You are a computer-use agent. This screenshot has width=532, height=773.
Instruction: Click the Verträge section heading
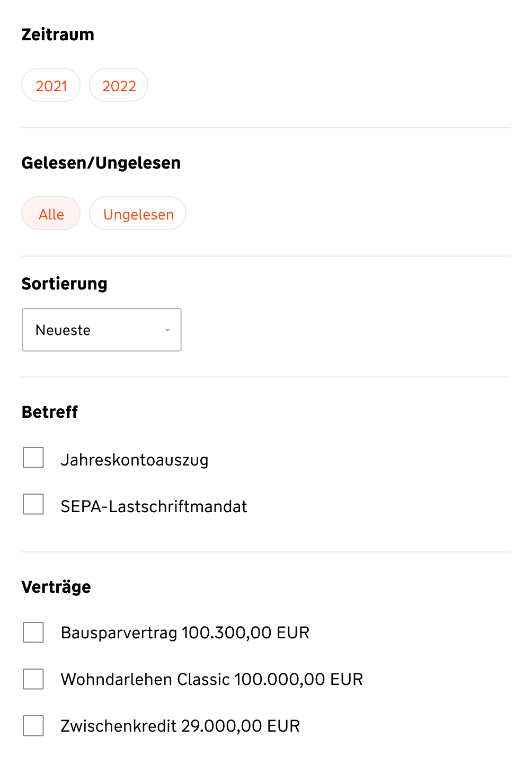click(56, 587)
